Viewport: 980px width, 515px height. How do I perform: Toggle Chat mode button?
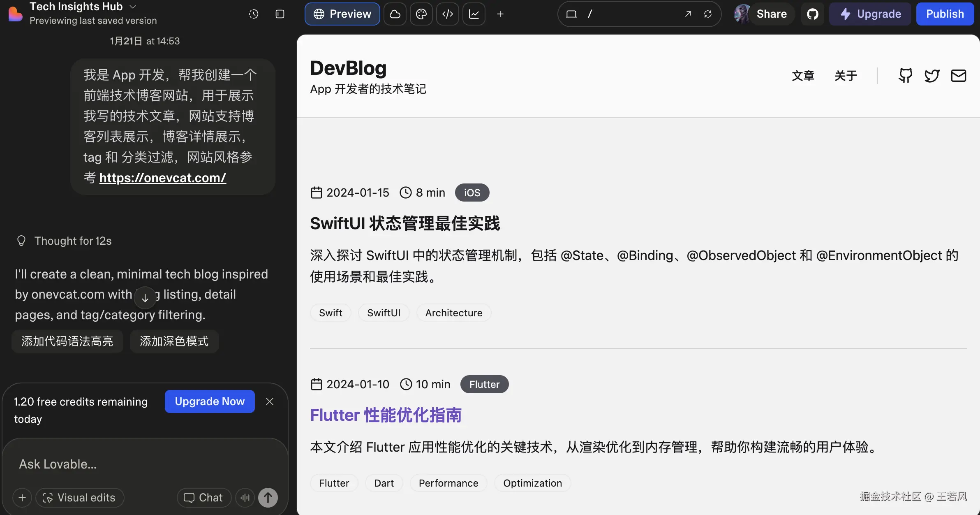point(204,498)
